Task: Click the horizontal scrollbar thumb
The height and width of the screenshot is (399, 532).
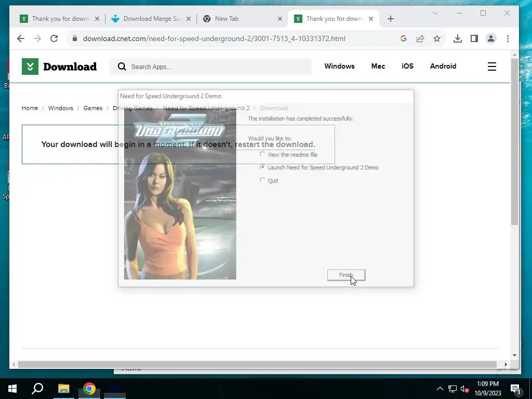Action: pos(257,364)
